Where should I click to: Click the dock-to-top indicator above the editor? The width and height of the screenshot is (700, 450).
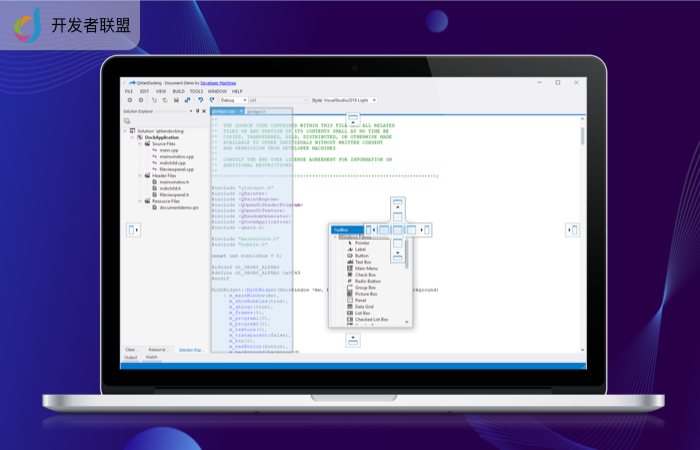pyautogui.click(x=353, y=118)
